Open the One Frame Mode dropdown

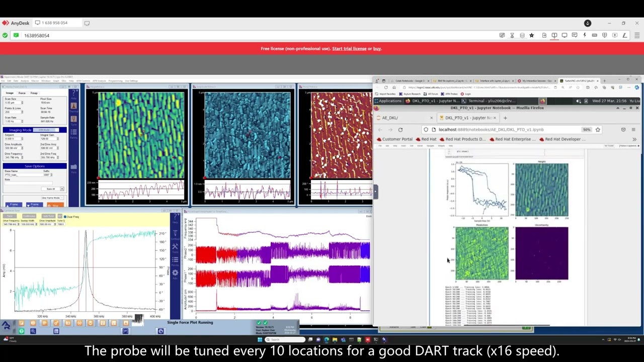(x=52, y=198)
